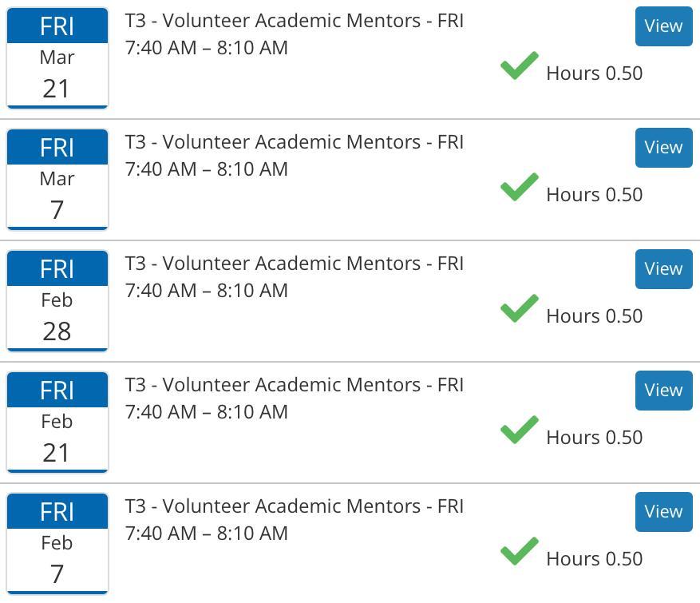Click the Mar 21 calendar date icon
Screen dimensions: 700x603
pos(57,58)
